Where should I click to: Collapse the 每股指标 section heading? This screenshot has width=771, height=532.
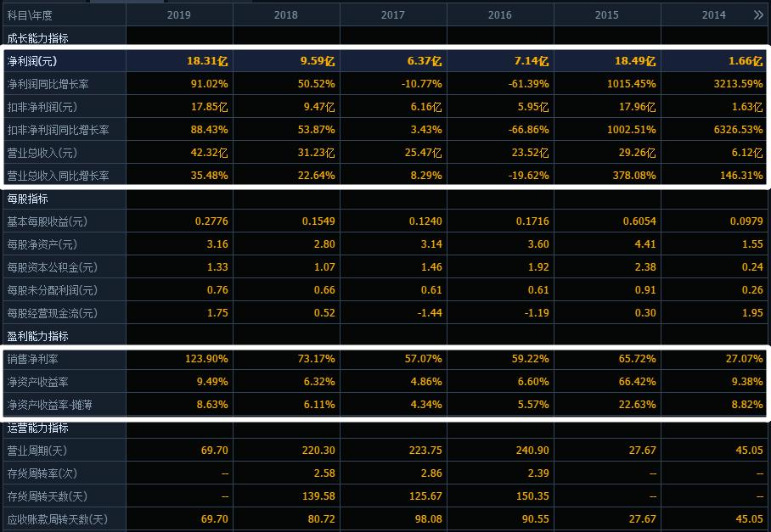pos(27,199)
